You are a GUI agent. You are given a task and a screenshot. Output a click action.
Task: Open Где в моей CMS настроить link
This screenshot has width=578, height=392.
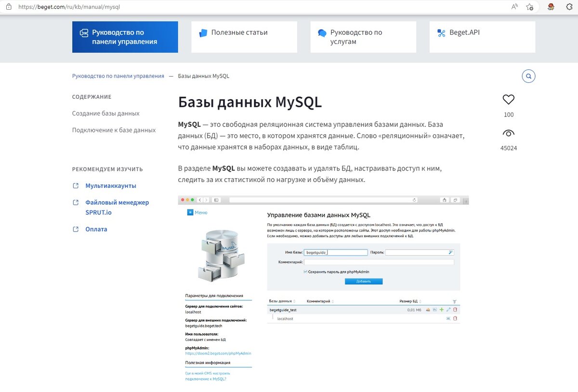click(208, 376)
